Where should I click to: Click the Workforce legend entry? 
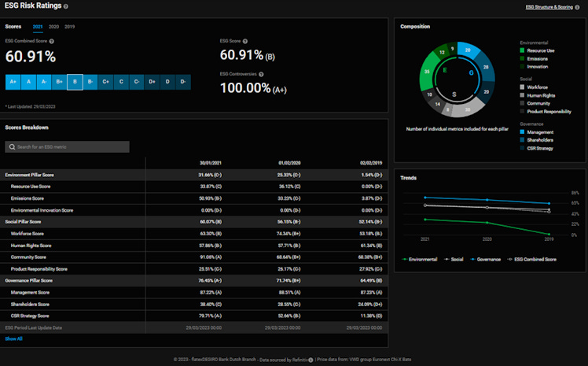coord(534,87)
